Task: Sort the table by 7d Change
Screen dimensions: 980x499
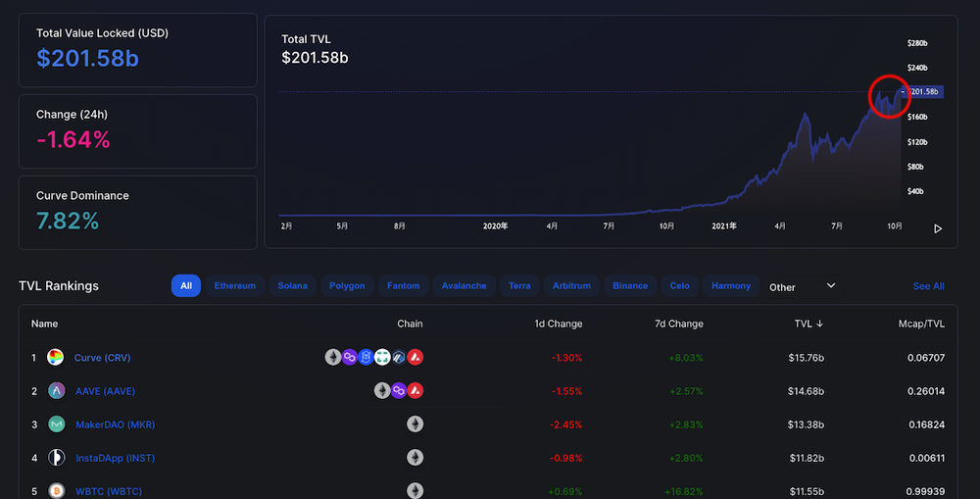Action: pos(679,324)
